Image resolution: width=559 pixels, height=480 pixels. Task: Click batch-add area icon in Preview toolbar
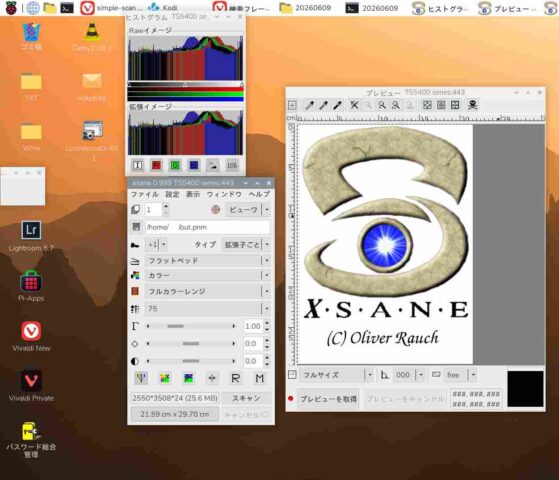(x=292, y=105)
